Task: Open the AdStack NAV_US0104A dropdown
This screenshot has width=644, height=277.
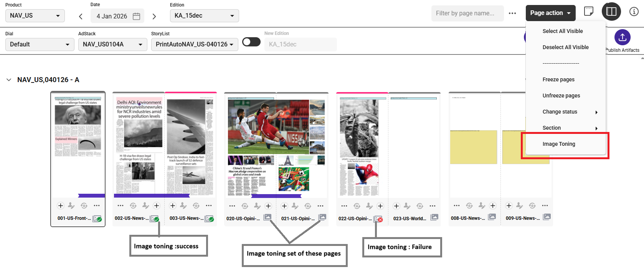Action: click(x=112, y=45)
